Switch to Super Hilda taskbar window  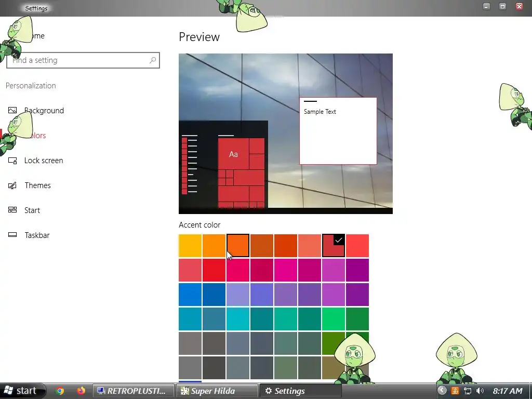[217, 391]
